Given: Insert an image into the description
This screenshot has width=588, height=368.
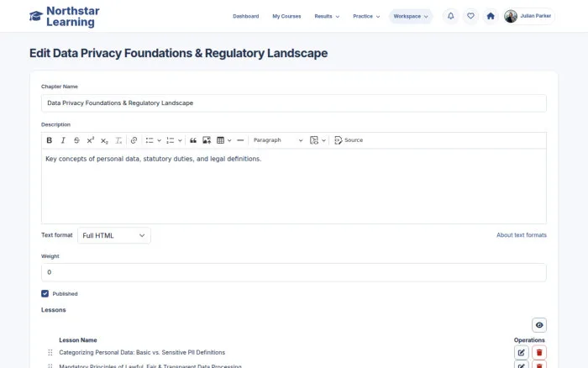Looking at the screenshot, I should [207, 140].
